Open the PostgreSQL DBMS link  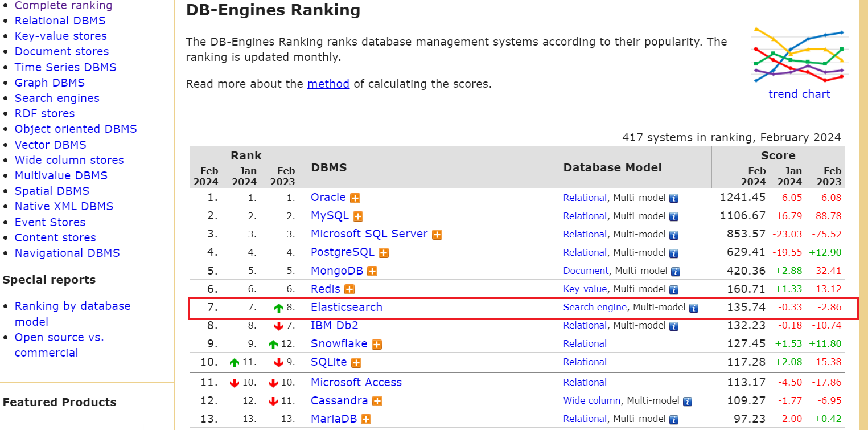tap(343, 252)
